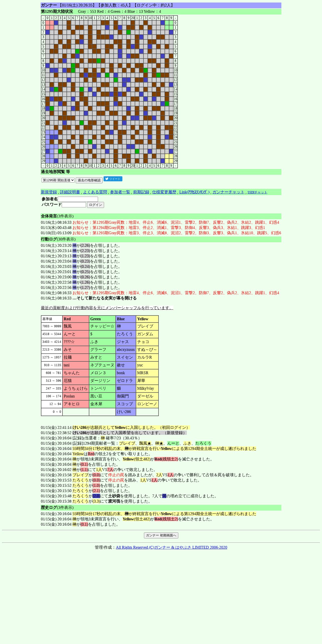Open the All Rights Reserved copyright link
Viewport: 322px width, 644px height.
click(172, 547)
